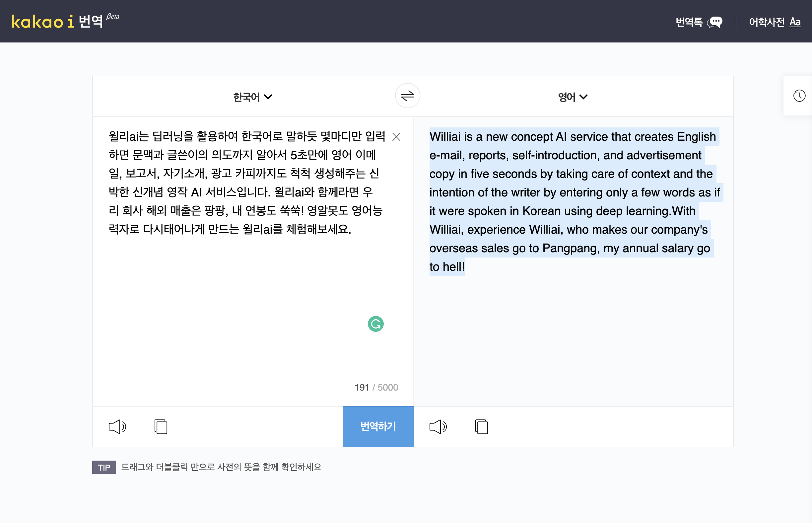Click the Aa dictionary icon

795,22
